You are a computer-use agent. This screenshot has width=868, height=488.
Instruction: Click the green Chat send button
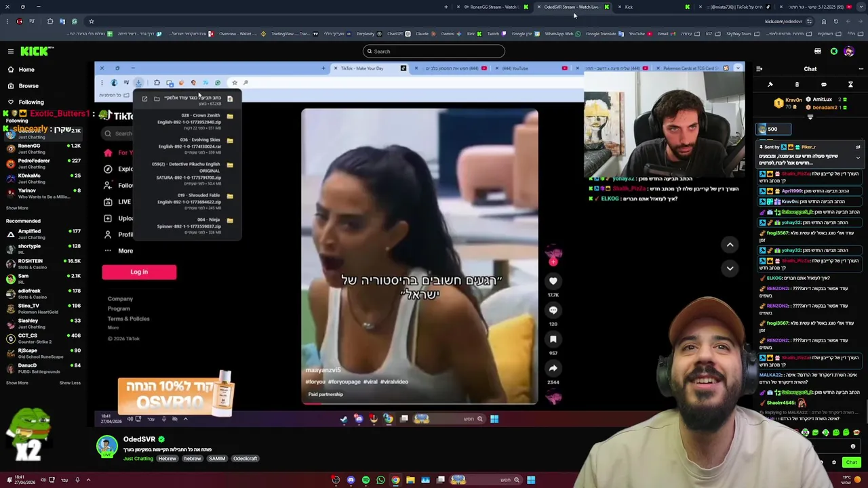851,462
